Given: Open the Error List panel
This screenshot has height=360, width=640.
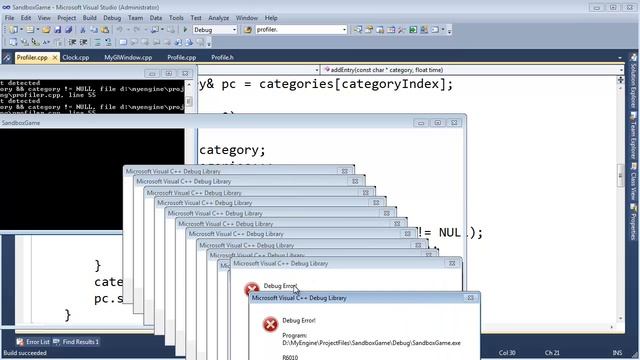Looking at the screenshot, I should [33, 342].
